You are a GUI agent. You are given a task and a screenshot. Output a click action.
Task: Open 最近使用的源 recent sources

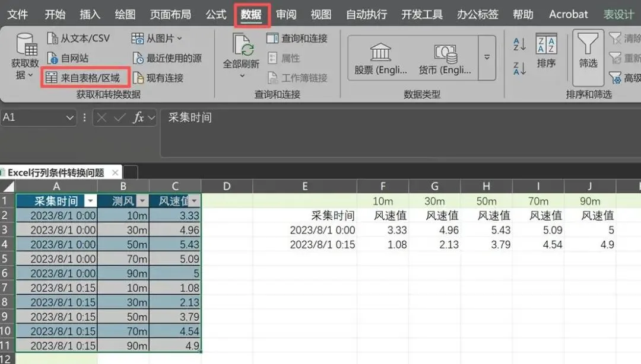[167, 58]
